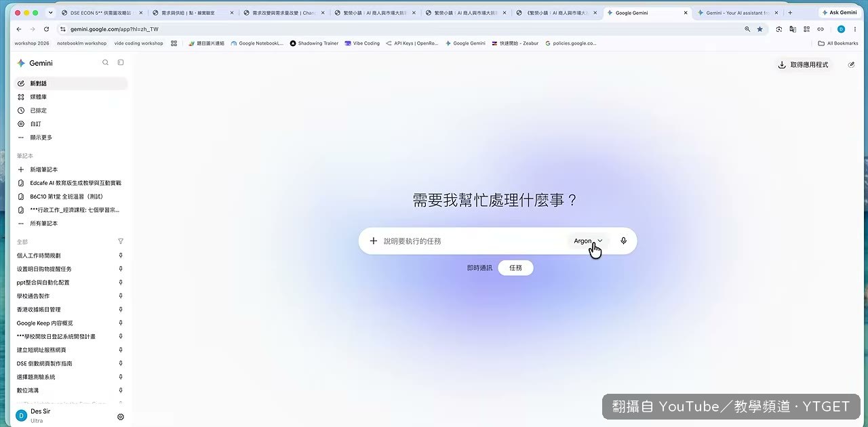The width and height of the screenshot is (868, 427).
Task: Open the B6C10 第1堂 全班溫習 notebook
Action: [x=71, y=197]
